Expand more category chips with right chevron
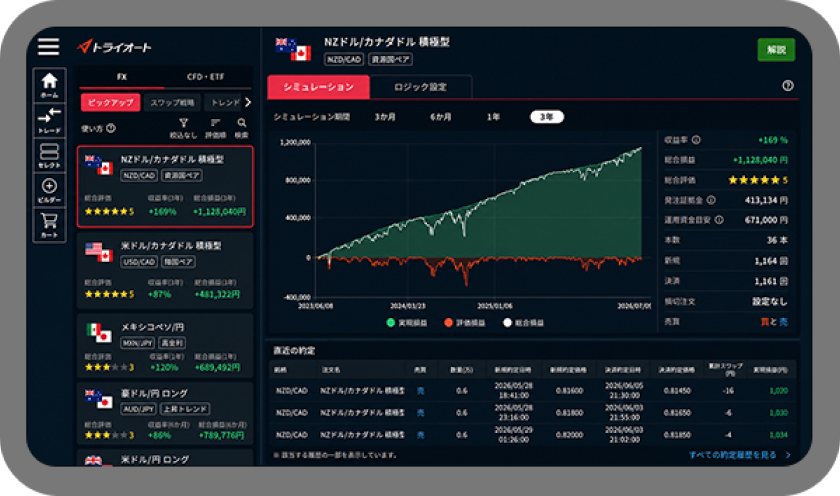The width and height of the screenshot is (840, 496). coord(248,102)
